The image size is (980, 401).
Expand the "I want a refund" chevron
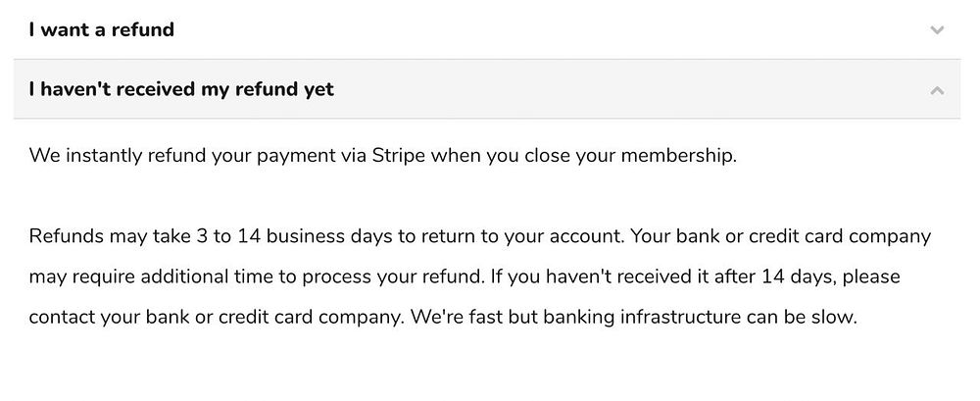[937, 30]
